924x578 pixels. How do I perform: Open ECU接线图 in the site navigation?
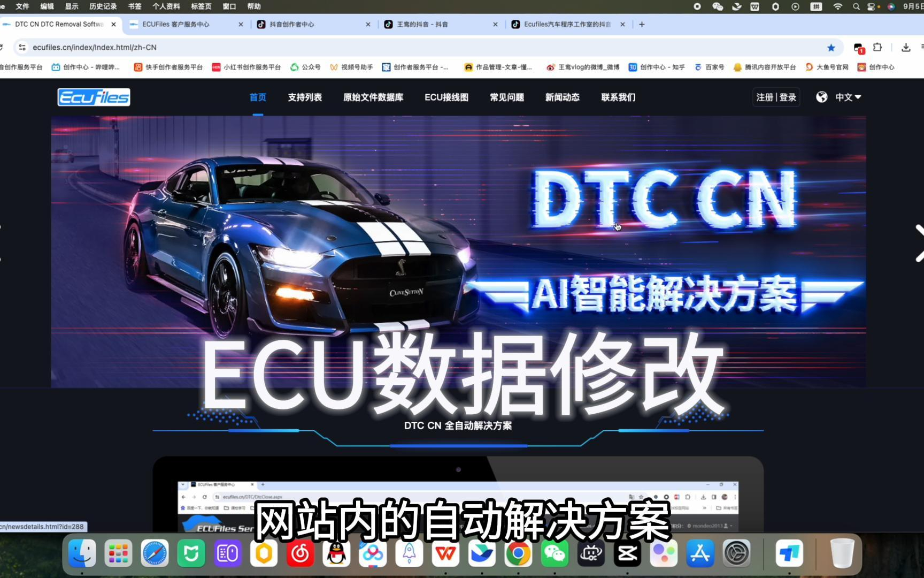tap(446, 97)
